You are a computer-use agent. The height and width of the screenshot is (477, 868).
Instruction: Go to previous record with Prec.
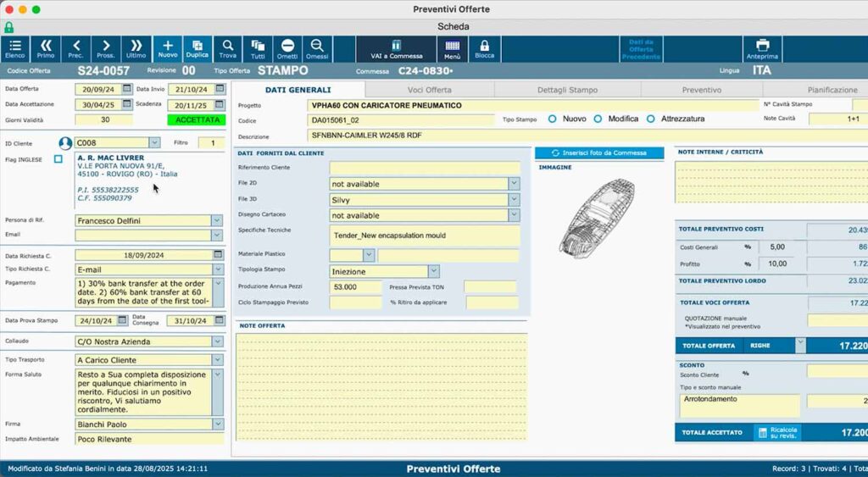(75, 49)
